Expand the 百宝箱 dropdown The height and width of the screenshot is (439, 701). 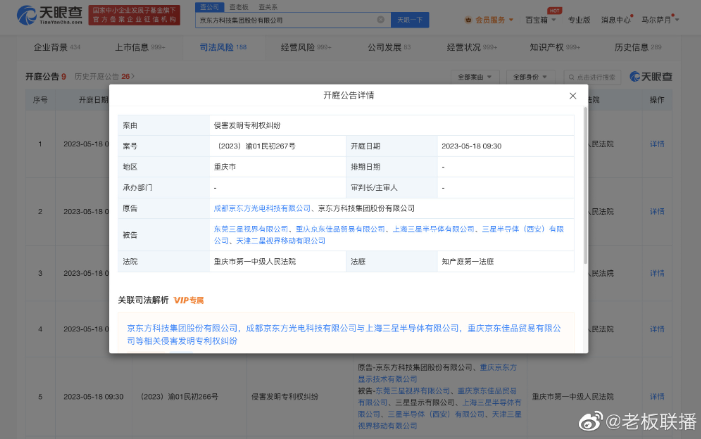pos(541,20)
